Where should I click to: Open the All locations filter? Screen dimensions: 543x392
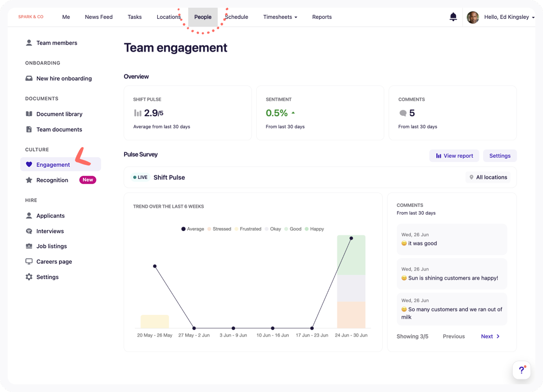487,177
